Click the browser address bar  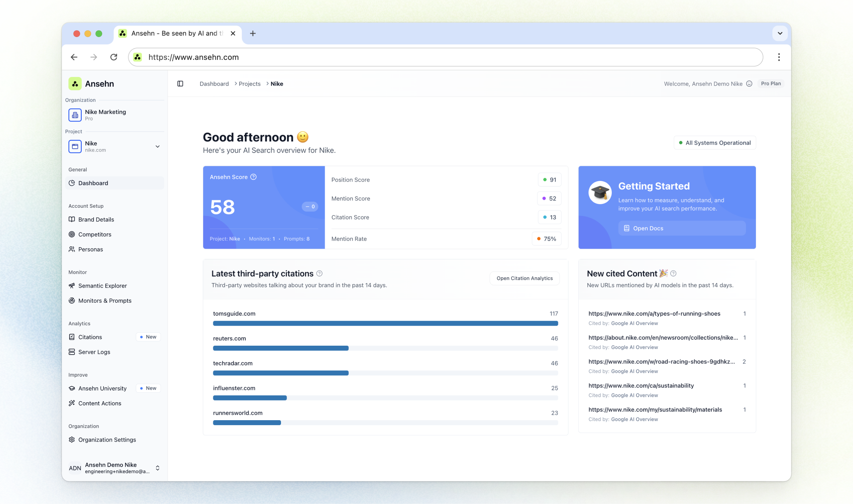coord(444,57)
